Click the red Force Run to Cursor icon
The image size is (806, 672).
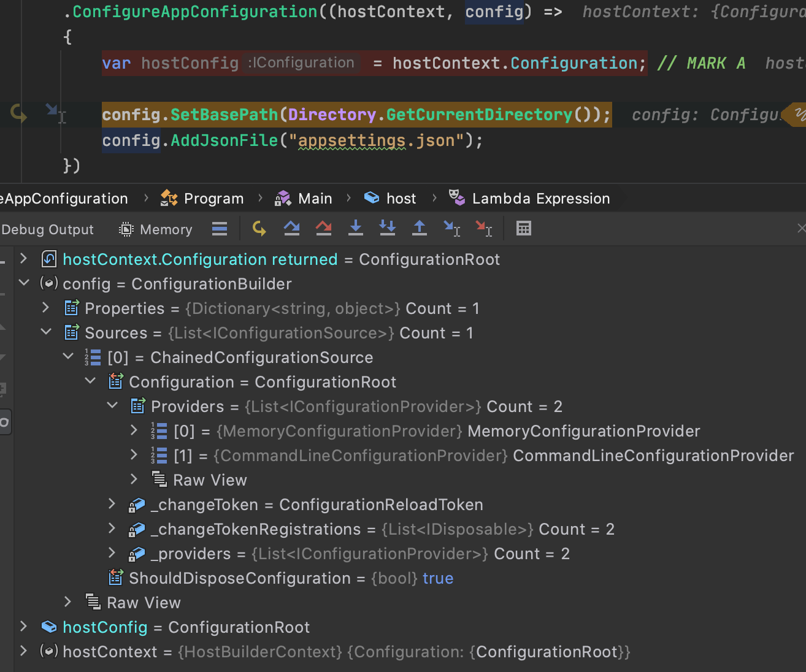[x=483, y=228]
